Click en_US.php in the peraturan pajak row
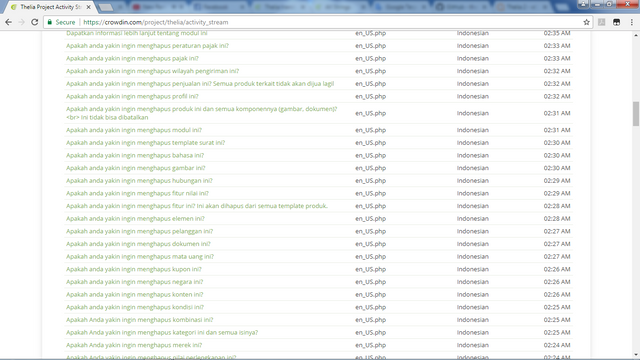The height and width of the screenshot is (360, 640). coord(370,46)
